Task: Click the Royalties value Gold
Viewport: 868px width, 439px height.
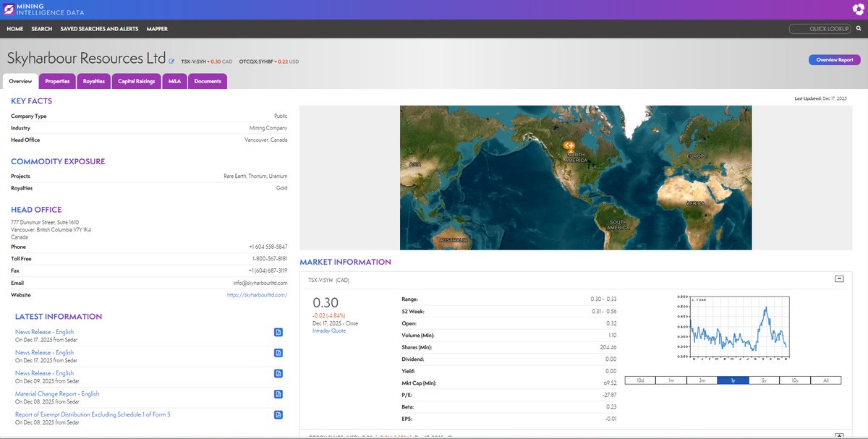Action: 281,188
